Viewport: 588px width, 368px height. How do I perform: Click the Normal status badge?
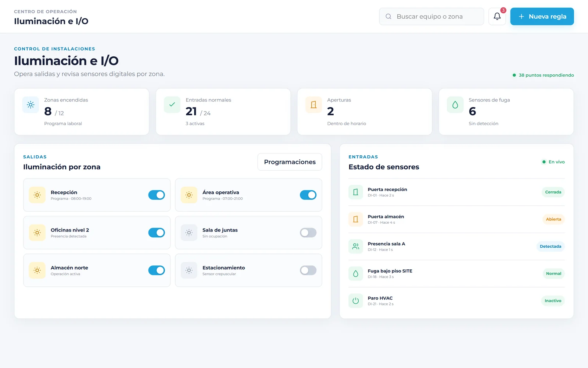point(553,274)
